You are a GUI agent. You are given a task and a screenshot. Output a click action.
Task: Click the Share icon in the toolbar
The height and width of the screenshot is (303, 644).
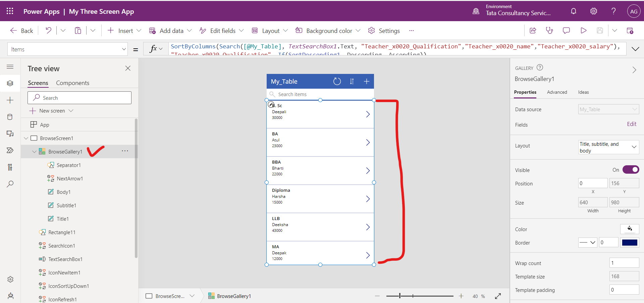coord(533,31)
